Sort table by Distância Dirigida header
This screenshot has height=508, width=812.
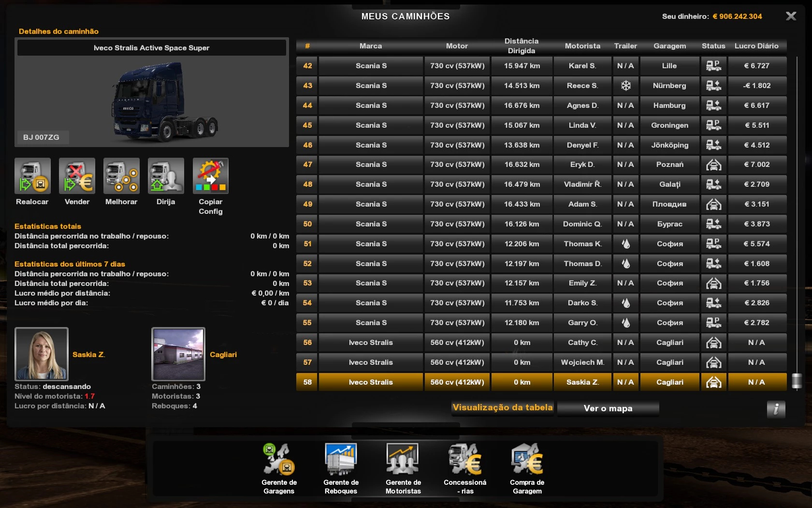[521, 46]
